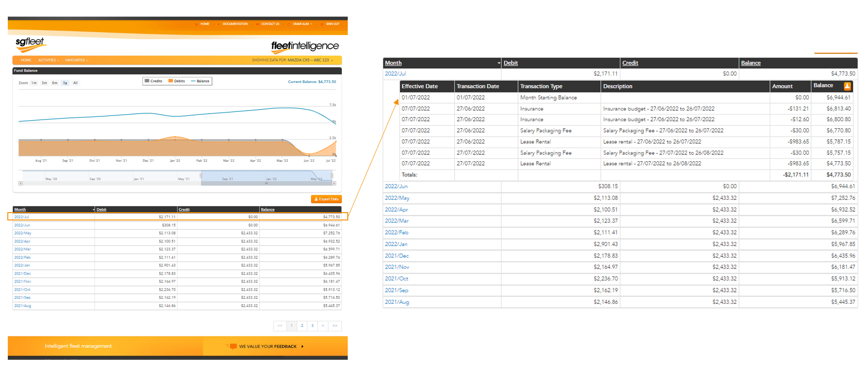Click the orange download icon in transaction detail header

(847, 86)
